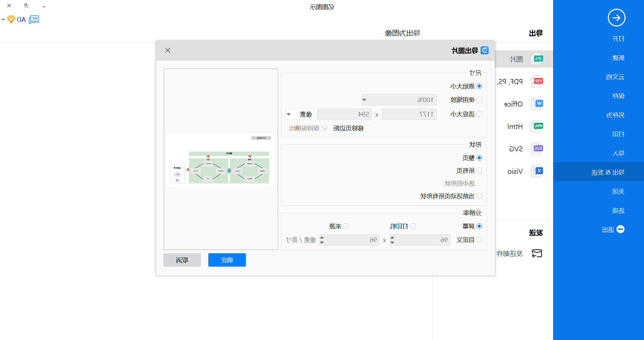
Task: Select 来源 resolution radio button
Action: point(346,226)
